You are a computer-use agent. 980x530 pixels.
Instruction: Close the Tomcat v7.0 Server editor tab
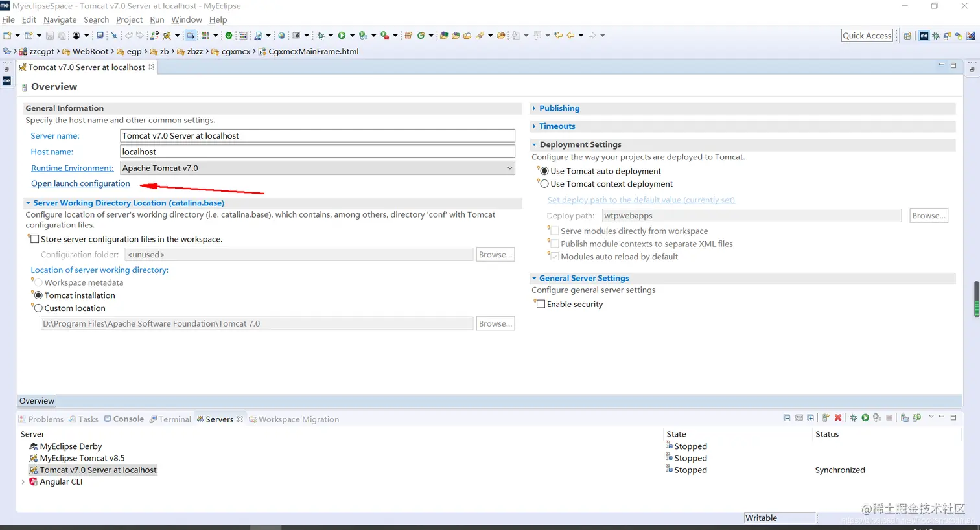click(152, 67)
